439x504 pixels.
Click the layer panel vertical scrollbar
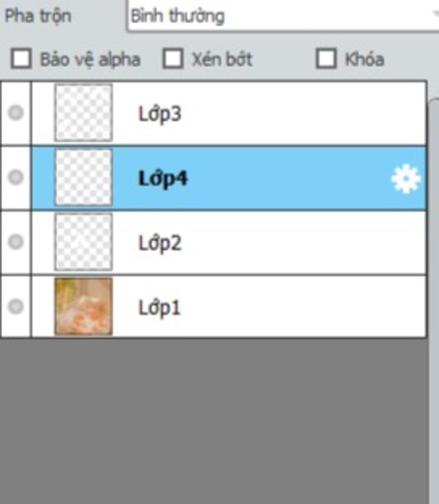point(434,301)
